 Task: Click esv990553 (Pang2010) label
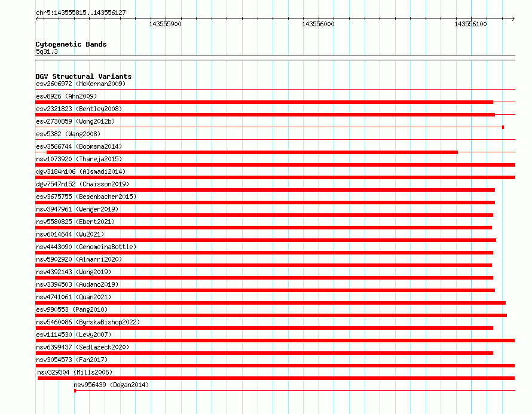tap(72, 309)
